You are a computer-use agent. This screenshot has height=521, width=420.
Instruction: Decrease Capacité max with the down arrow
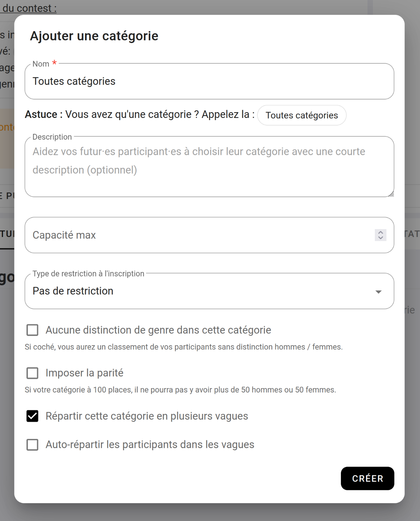381,238
